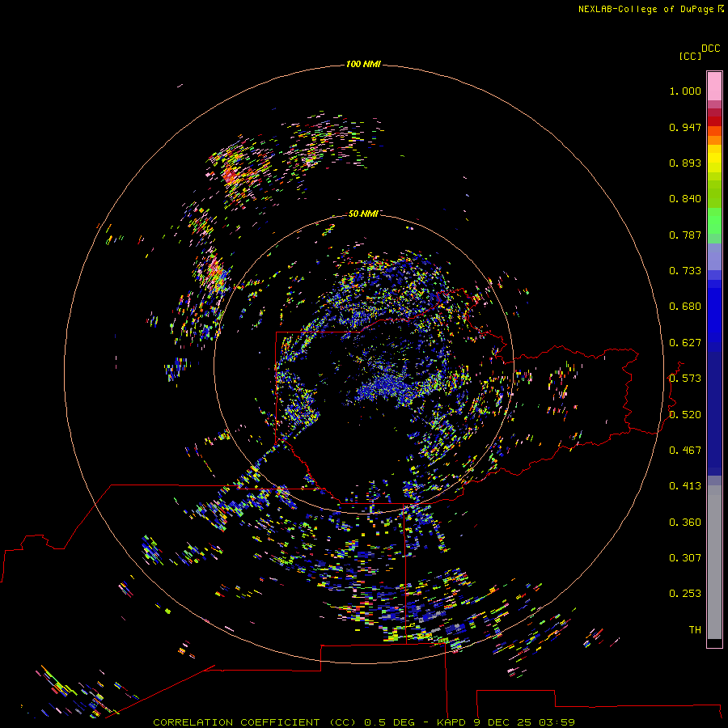The height and width of the screenshot is (728, 728).
Task: Open the NEXLAB-College of DuPage link
Action: [x=645, y=9]
